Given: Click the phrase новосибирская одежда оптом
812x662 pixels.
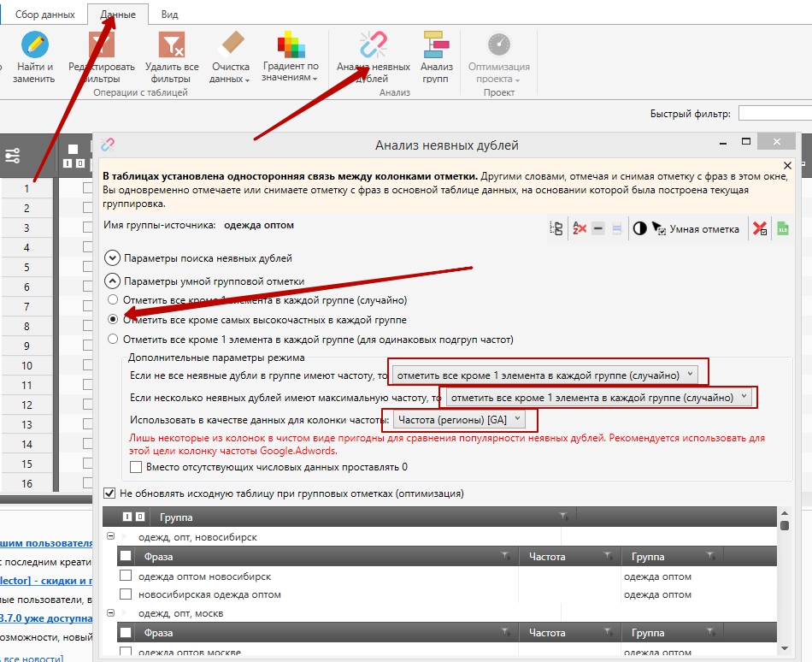Looking at the screenshot, I should (209, 594).
